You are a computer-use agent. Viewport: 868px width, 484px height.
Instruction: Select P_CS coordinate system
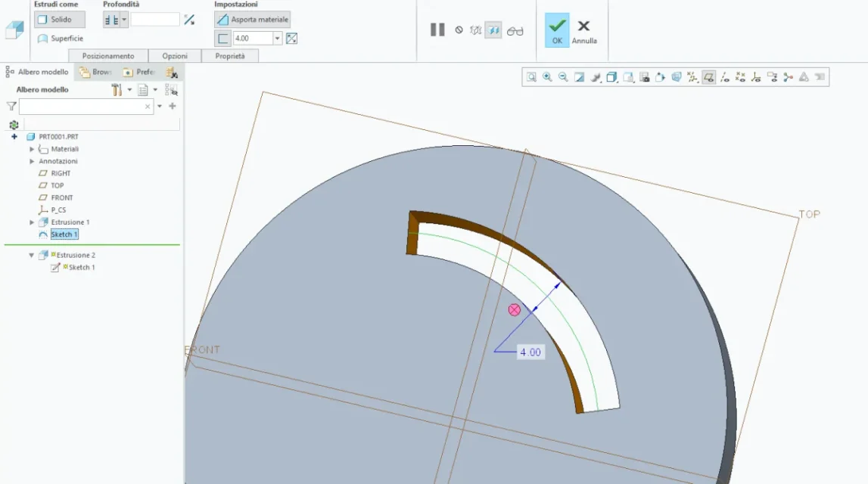tap(52, 210)
